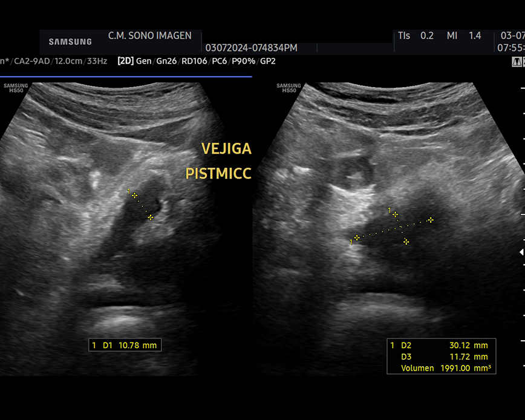This screenshot has width=525, height=420.
Task: Click the rightmost caliper marker in right image
Action: click(430, 220)
